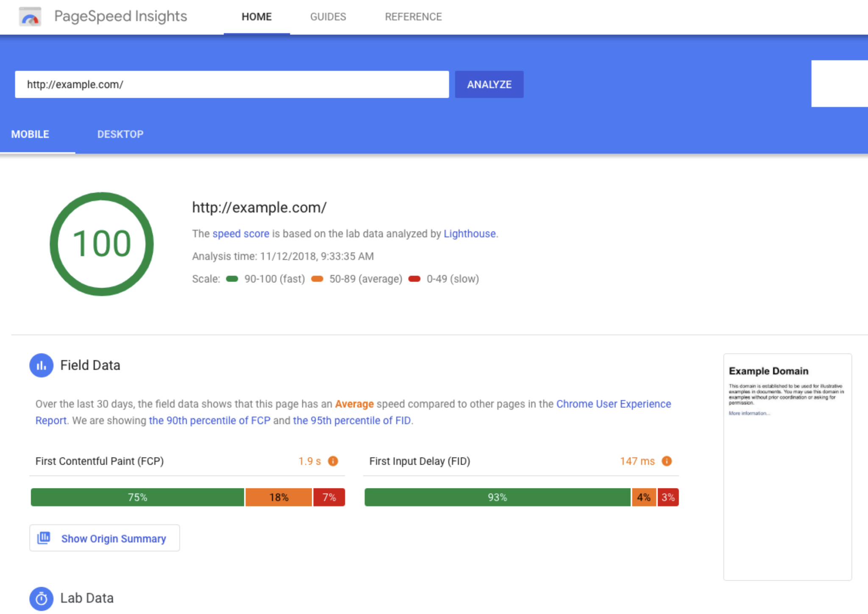
Task: Click the First Contentful Paint (FCP) label
Action: [x=100, y=461]
